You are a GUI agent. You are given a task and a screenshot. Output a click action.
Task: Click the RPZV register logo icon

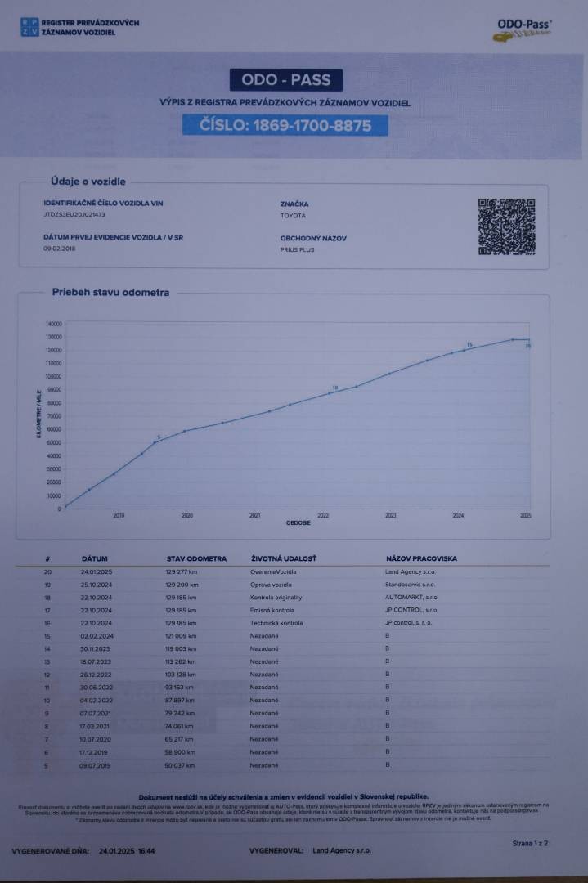point(29,27)
